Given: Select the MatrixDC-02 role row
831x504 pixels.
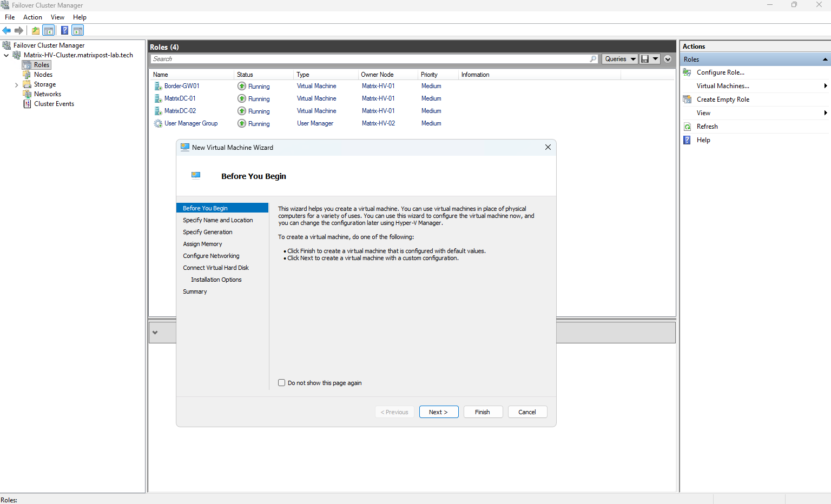Looking at the screenshot, I should (385, 111).
